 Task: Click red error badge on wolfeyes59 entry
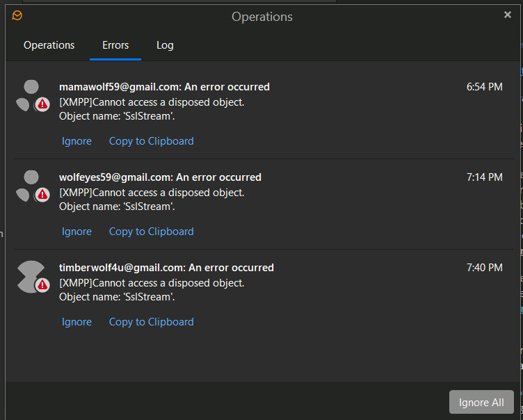(x=43, y=195)
